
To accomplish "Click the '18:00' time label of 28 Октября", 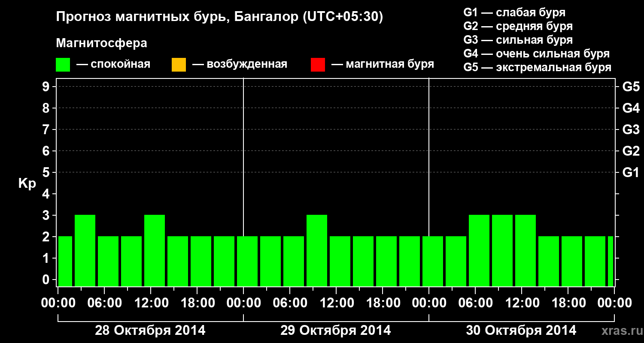I will pos(197,303).
